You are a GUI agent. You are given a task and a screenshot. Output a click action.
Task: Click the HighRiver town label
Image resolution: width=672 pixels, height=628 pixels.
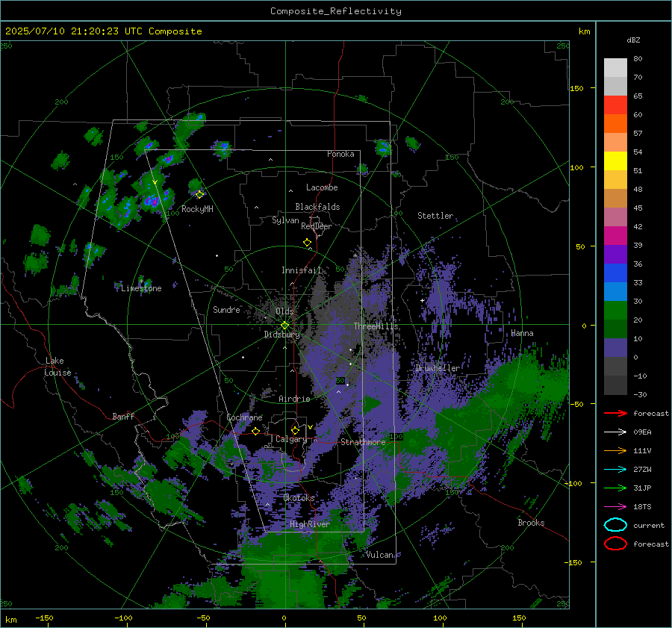(309, 524)
